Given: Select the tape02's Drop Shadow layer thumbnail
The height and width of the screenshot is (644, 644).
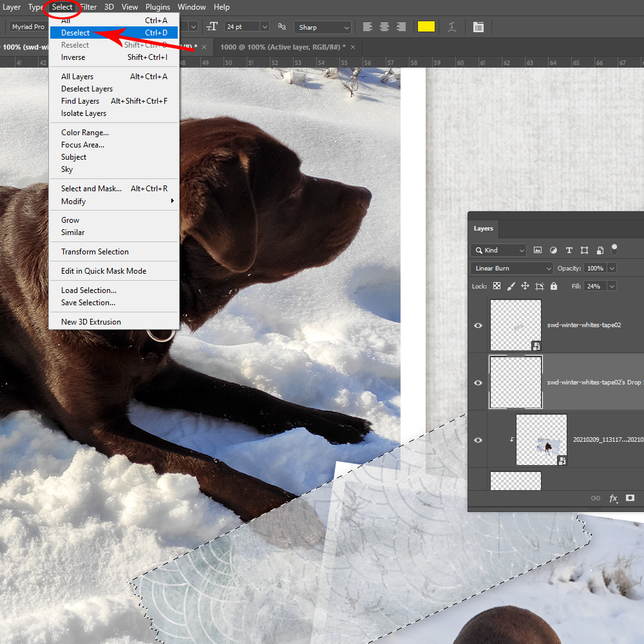Looking at the screenshot, I should pyautogui.click(x=515, y=383).
